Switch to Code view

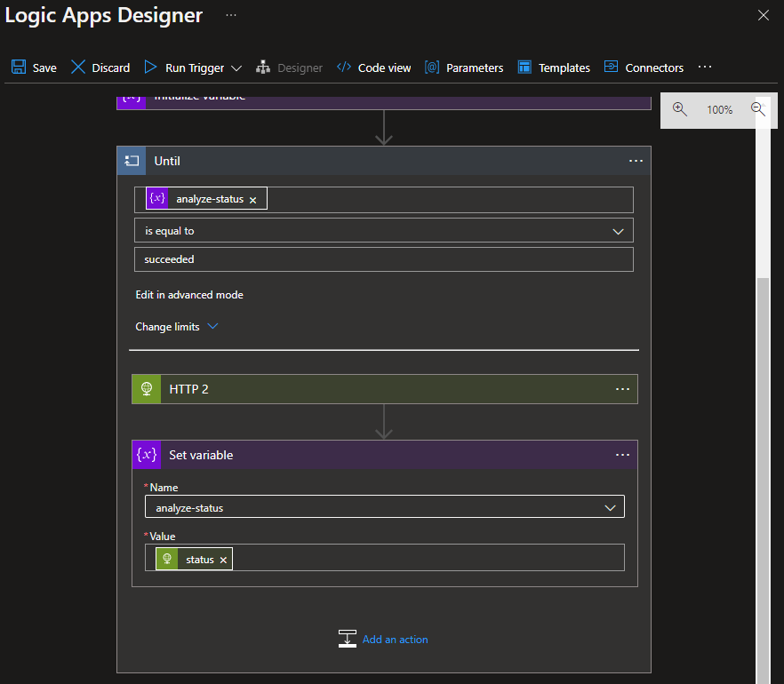[x=374, y=68]
